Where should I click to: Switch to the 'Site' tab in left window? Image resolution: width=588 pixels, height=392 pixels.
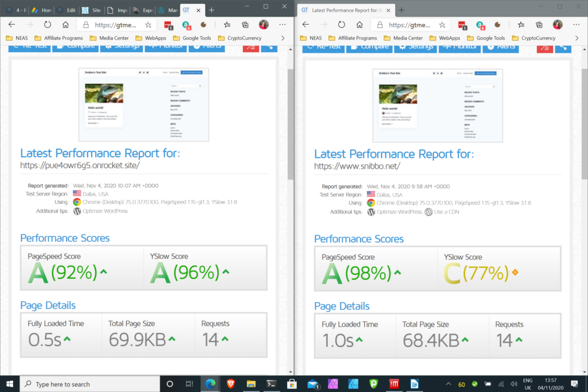click(x=91, y=10)
